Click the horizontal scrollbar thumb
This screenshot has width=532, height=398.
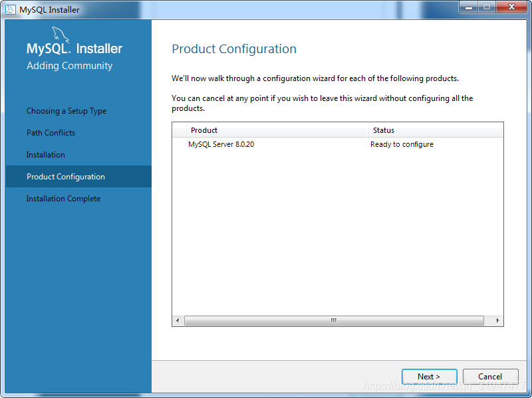334,320
